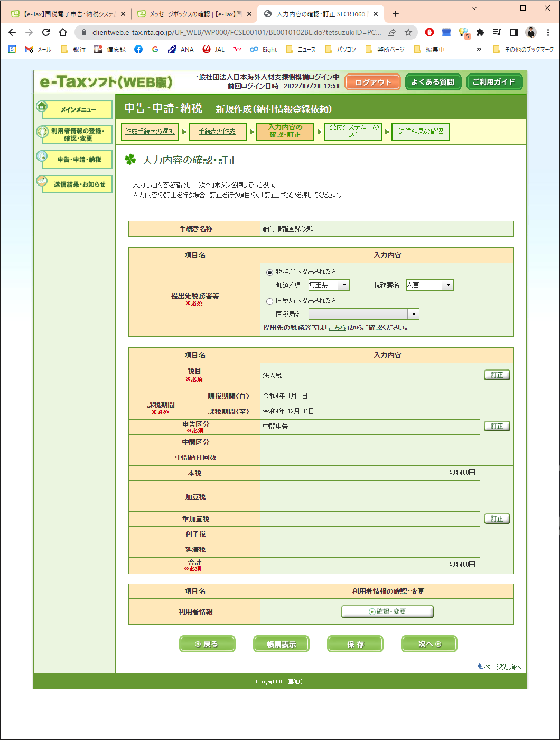Open the Gmail メール bookmark

click(38, 49)
